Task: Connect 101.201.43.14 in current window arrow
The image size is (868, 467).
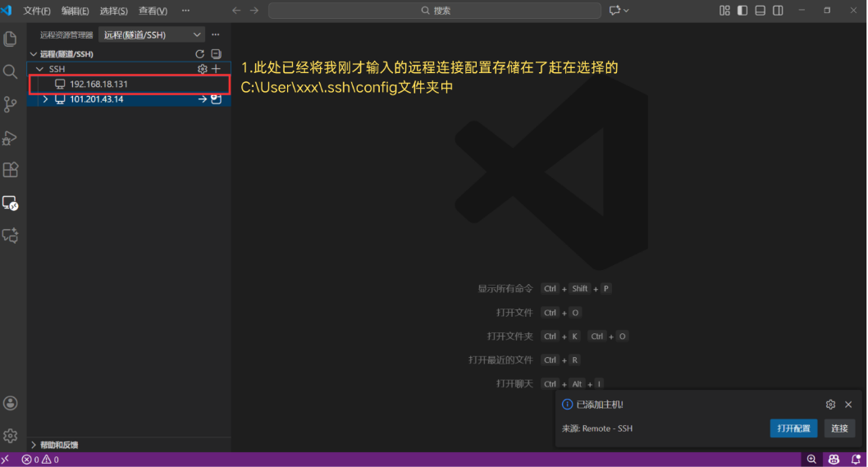Action: point(202,99)
